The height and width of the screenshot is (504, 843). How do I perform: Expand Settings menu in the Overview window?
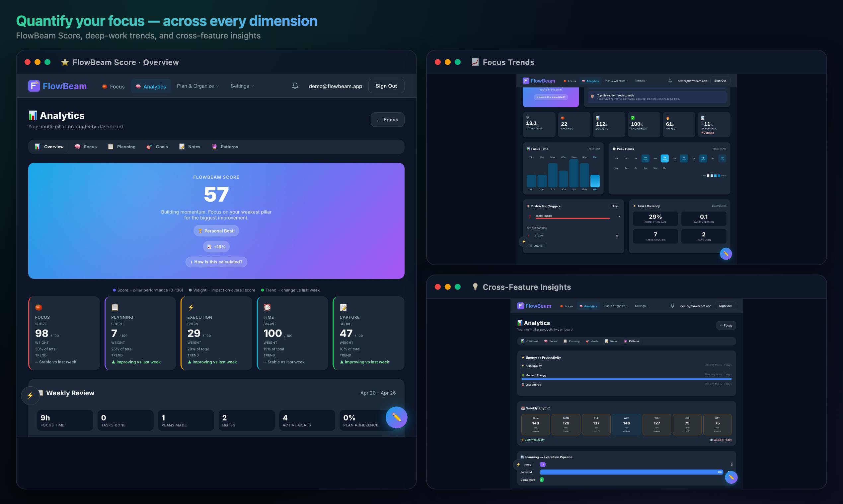click(x=242, y=86)
